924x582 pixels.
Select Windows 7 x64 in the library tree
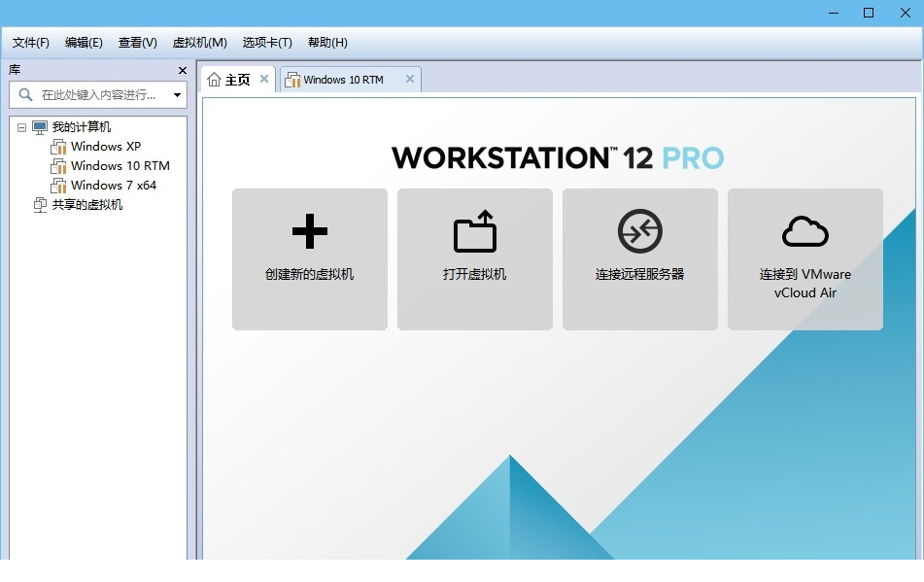coord(114,185)
